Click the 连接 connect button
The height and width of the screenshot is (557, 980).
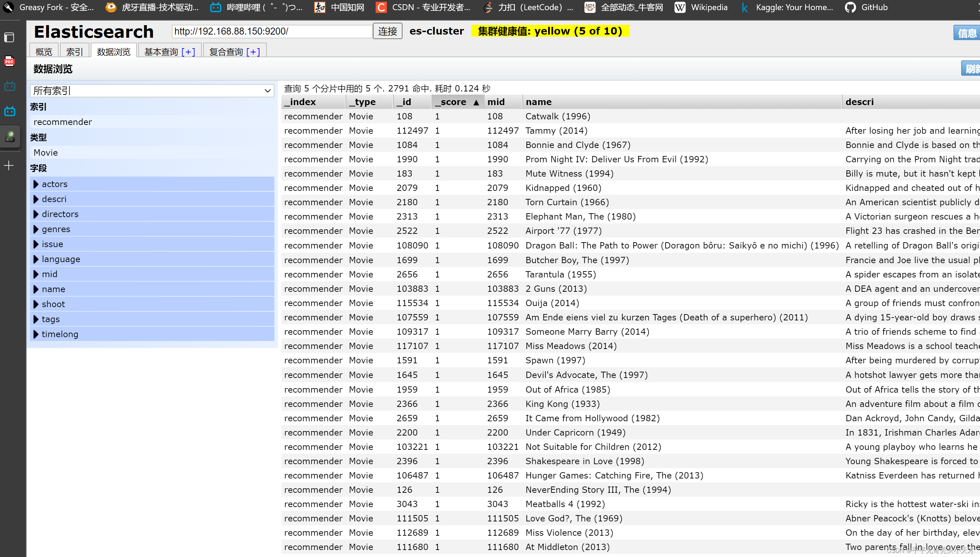[x=387, y=31]
